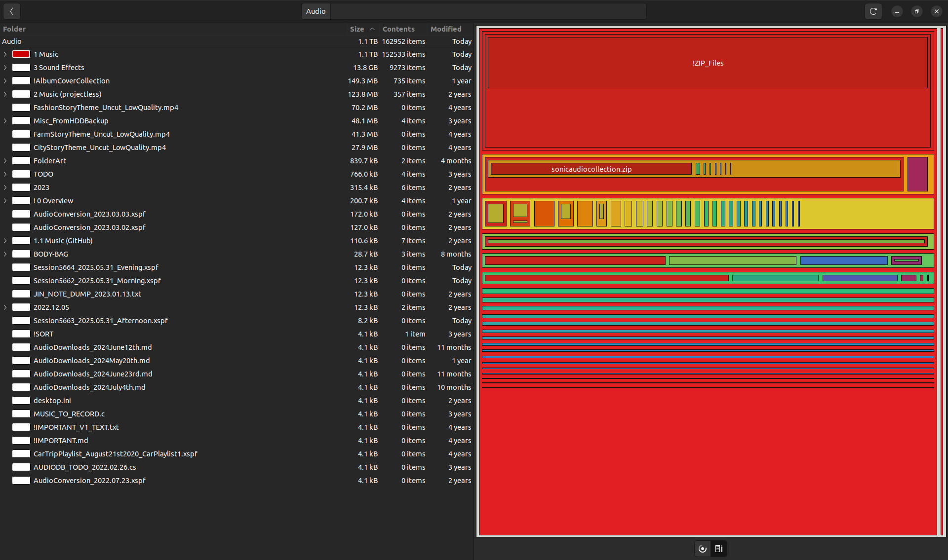The width and height of the screenshot is (948, 560).
Task: Maximize the window using titlebar button
Action: click(916, 11)
